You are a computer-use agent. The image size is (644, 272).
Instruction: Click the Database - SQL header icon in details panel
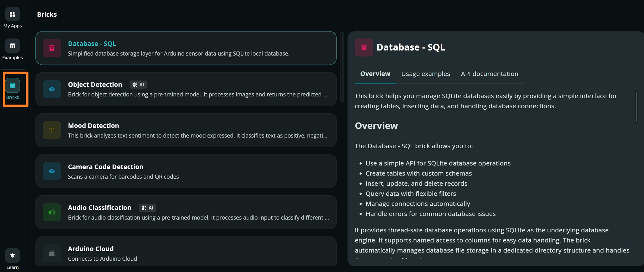click(x=364, y=47)
